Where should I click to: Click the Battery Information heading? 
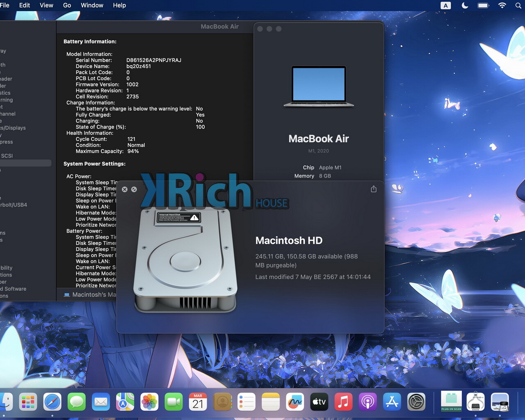point(90,41)
